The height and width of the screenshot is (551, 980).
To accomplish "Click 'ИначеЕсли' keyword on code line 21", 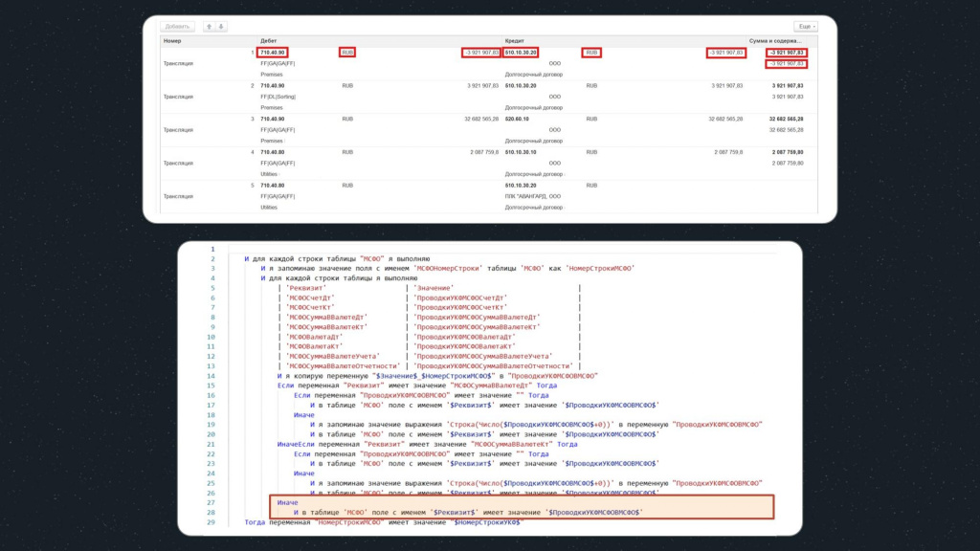I will pyautogui.click(x=296, y=445).
